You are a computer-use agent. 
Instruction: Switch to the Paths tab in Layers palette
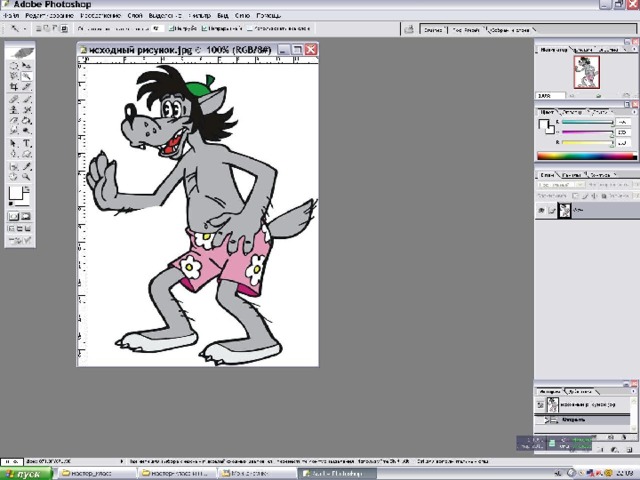click(x=600, y=175)
